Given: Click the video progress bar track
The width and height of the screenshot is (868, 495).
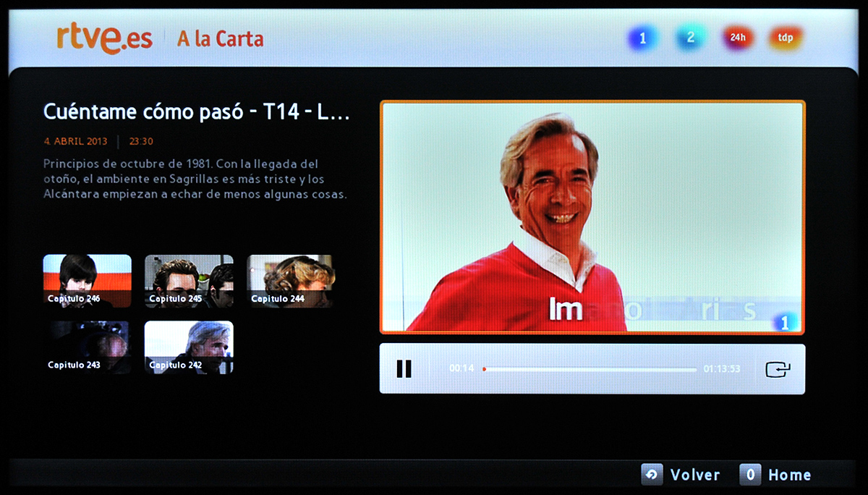Looking at the screenshot, I should (590, 369).
